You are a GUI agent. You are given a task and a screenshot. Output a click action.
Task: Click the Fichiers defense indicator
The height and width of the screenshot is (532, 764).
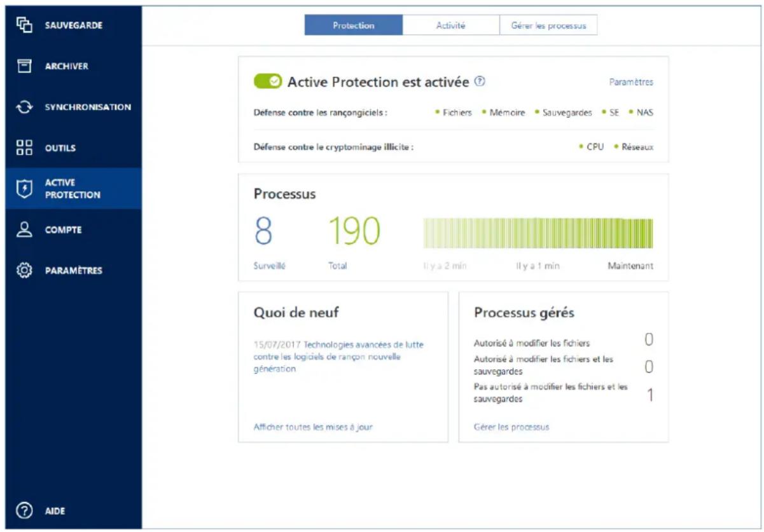454,113
